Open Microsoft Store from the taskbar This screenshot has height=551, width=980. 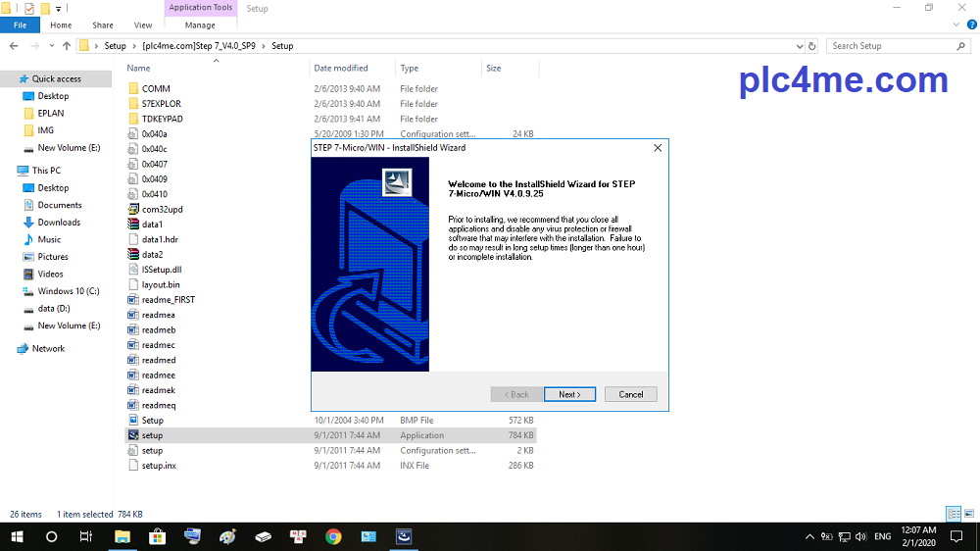pos(157,536)
